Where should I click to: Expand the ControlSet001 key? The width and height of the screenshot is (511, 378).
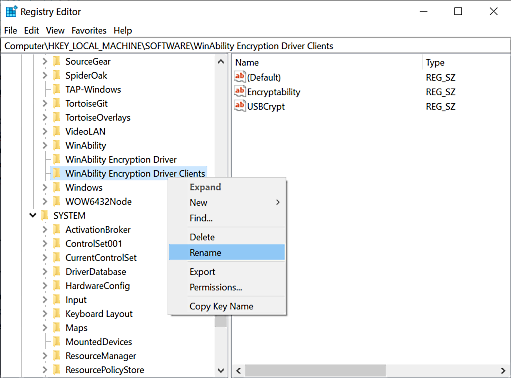45,243
